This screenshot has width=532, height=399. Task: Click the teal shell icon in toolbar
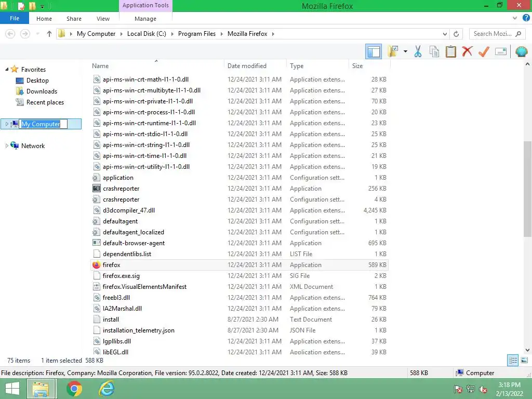[x=522, y=51]
